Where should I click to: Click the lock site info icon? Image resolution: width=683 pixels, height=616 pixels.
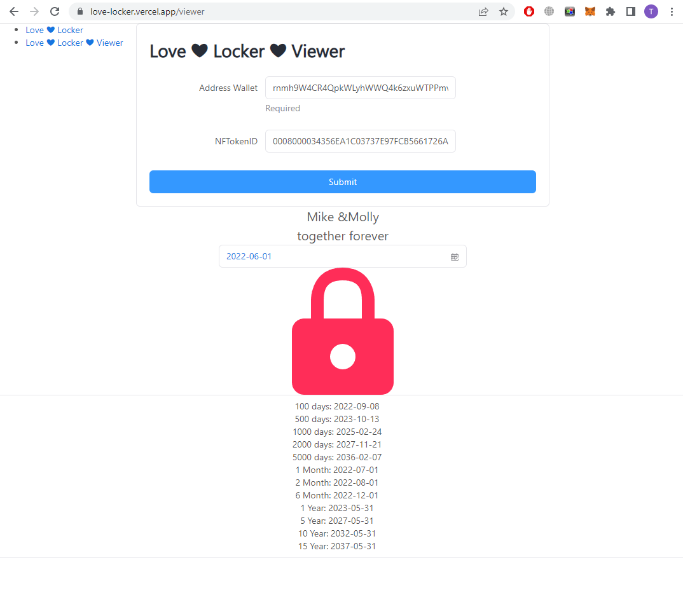pyautogui.click(x=80, y=11)
